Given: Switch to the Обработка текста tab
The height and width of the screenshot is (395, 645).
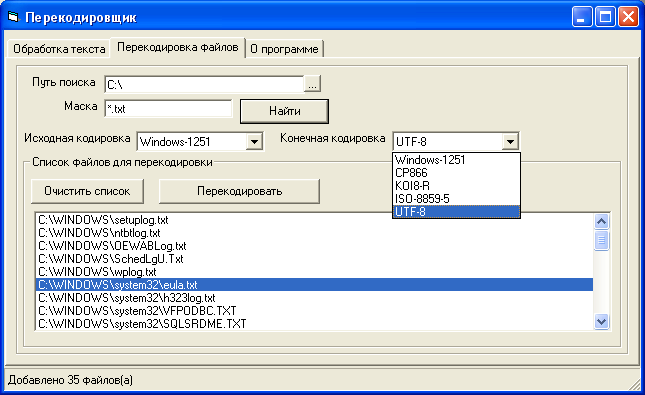Looking at the screenshot, I should tap(59, 49).
